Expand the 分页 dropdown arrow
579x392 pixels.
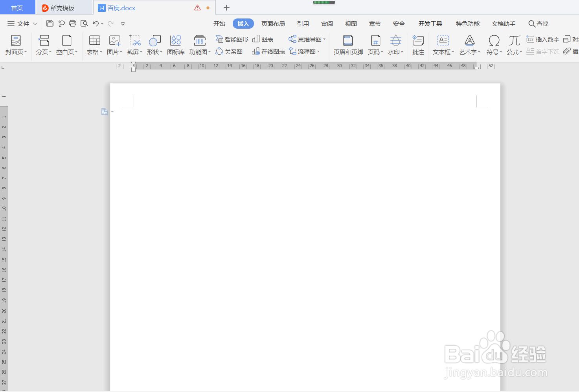point(50,52)
